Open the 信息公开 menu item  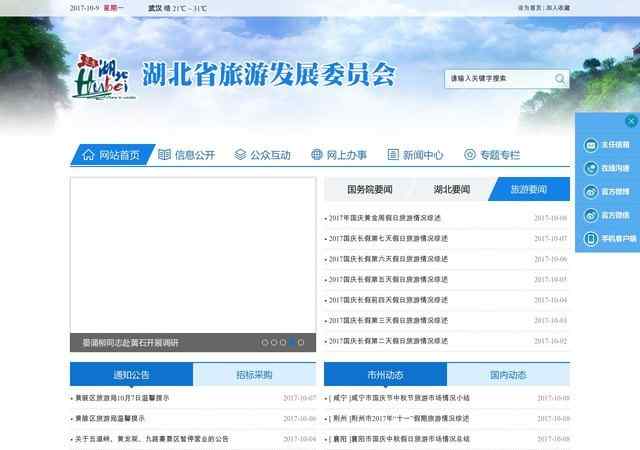tap(185, 155)
